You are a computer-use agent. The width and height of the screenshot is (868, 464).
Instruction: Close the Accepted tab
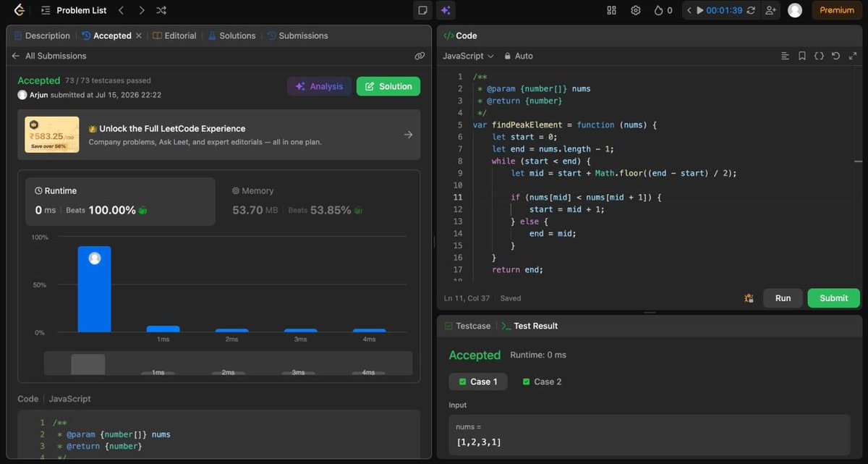[x=139, y=35]
